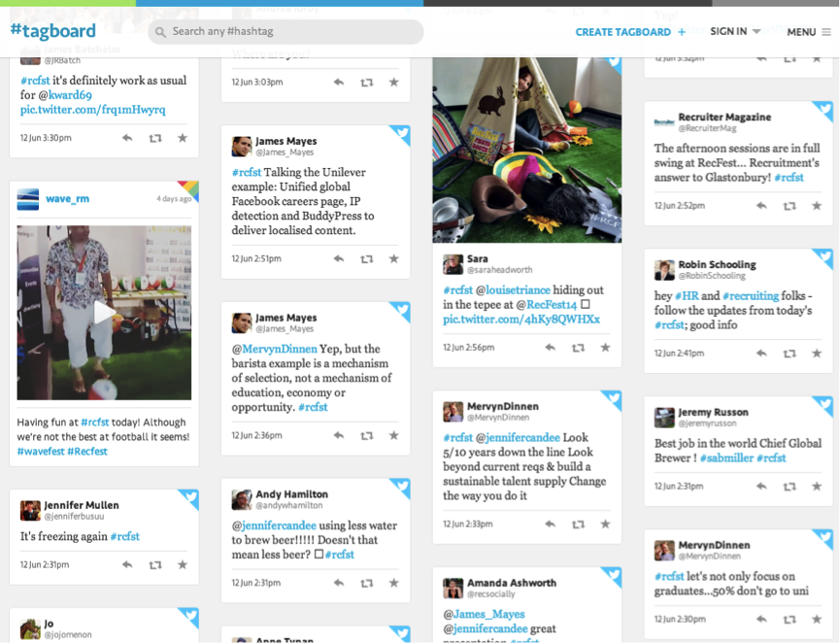Reply to MervynDinnen's talent supply tweet
The image size is (840, 643).
pyautogui.click(x=551, y=525)
